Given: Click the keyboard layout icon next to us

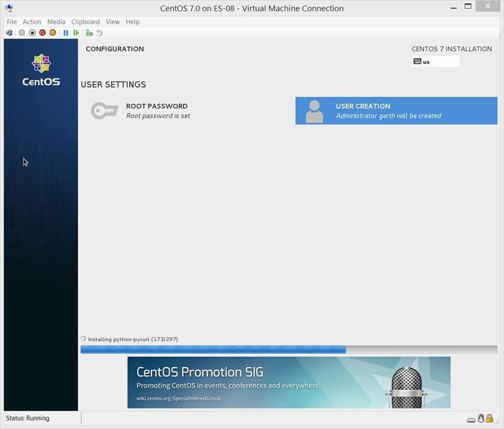Looking at the screenshot, I should (418, 61).
